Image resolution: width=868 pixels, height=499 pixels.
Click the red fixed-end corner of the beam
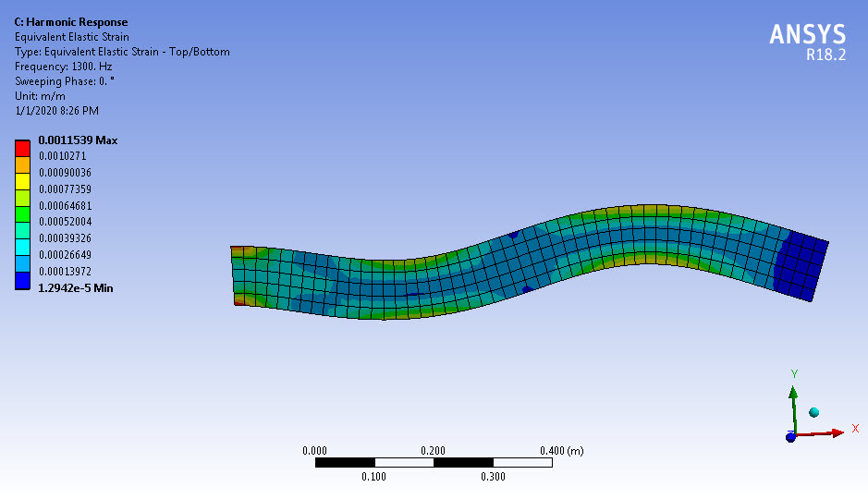(238, 301)
